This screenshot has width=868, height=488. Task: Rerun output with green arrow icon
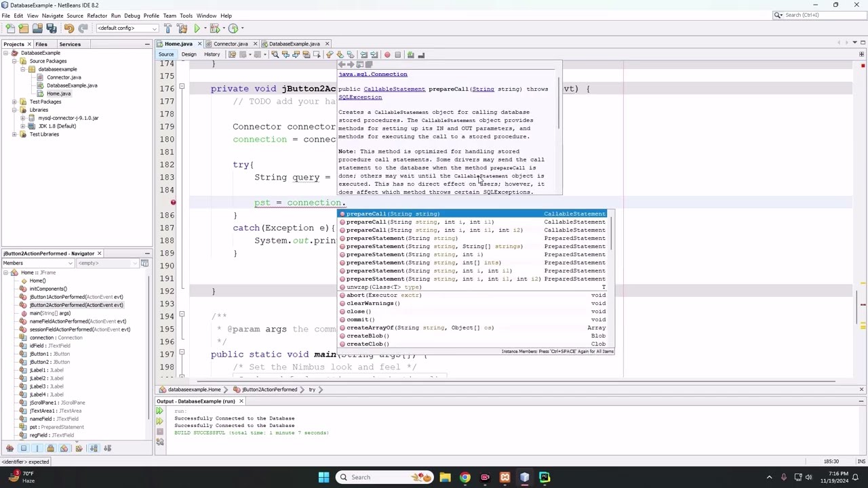click(160, 411)
